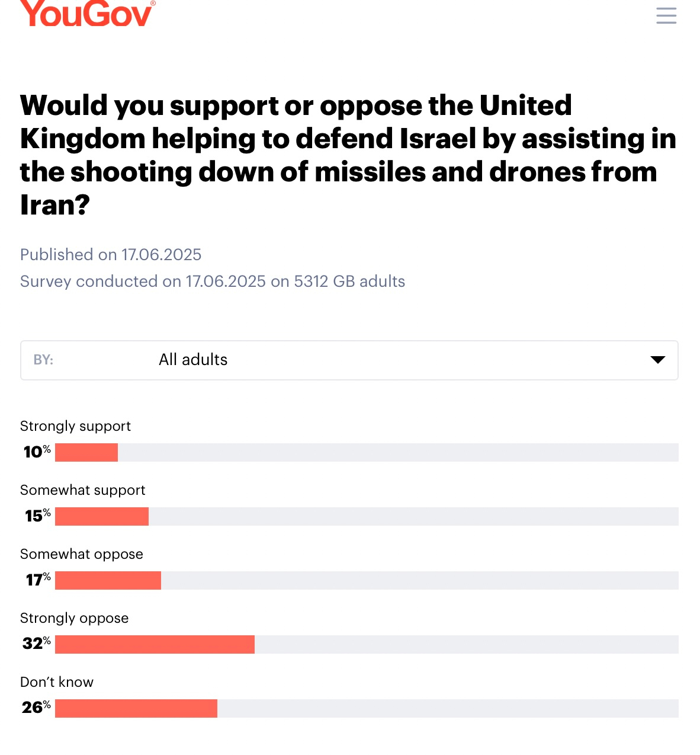
Task: Click the YouGov logo
Action: pos(88,14)
